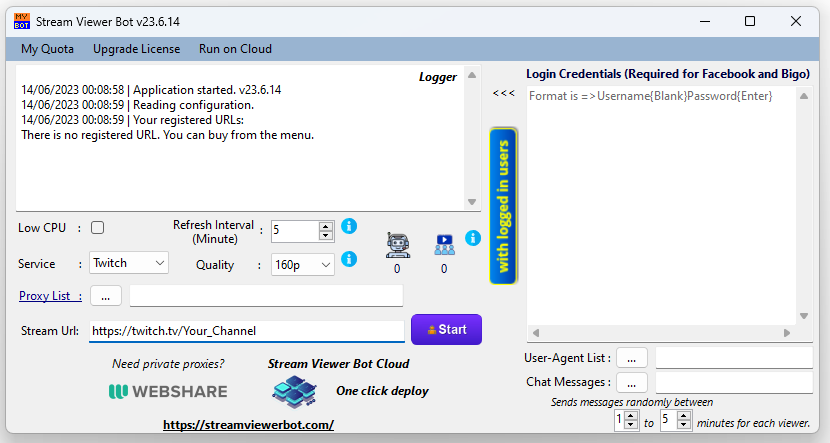
Task: Click the Logger label
Action: pyautogui.click(x=438, y=77)
